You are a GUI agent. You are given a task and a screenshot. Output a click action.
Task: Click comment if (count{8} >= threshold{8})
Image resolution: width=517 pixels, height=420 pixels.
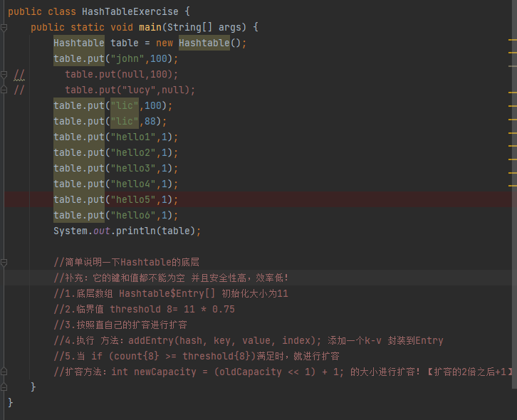coord(197,357)
